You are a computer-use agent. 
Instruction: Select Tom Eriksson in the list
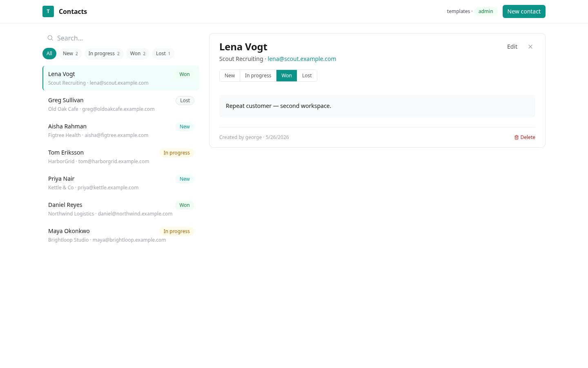(121, 157)
